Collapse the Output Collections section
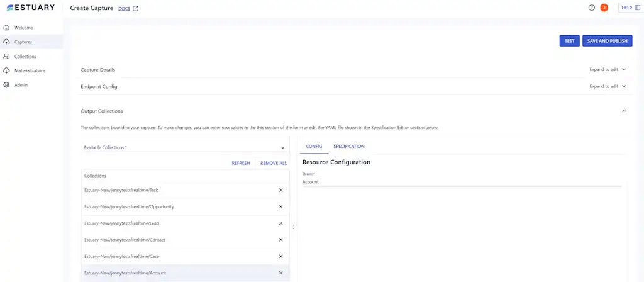The image size is (644, 282). [x=624, y=111]
